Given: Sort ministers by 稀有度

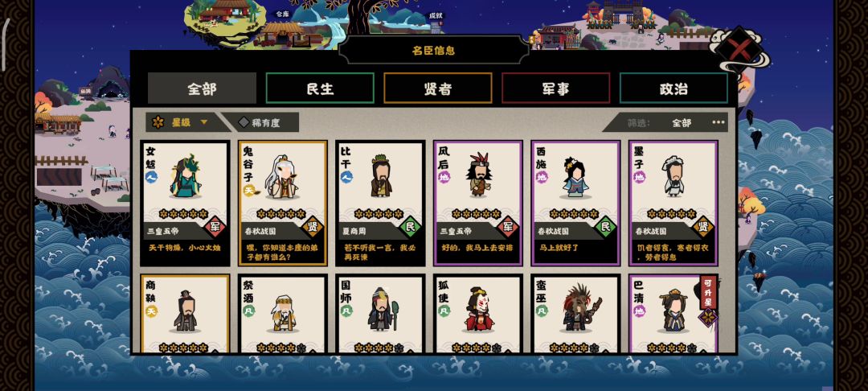Looking at the screenshot, I should click(260, 122).
